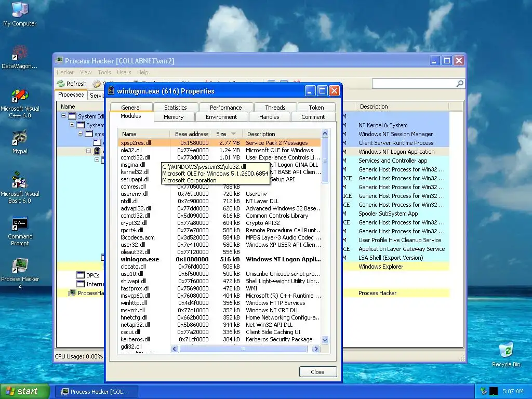Viewport: 532px width, 399px height.
Task: Open the DataWagon desktop shortcut
Action: pos(20,56)
